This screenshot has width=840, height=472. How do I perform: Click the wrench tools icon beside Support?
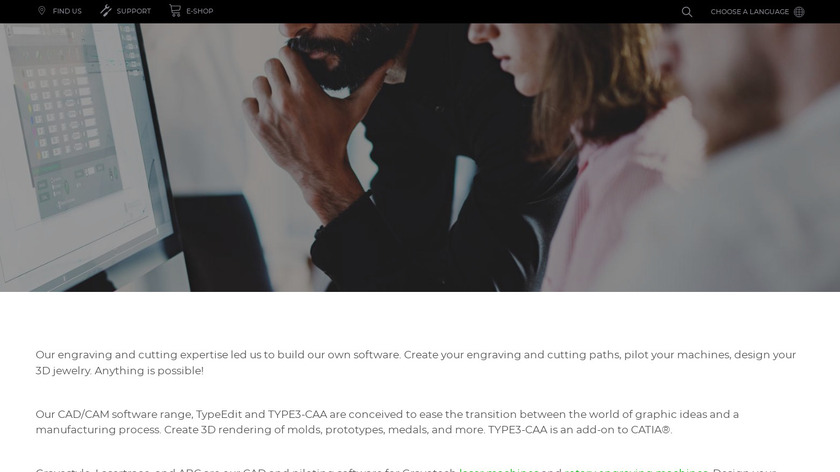point(106,11)
